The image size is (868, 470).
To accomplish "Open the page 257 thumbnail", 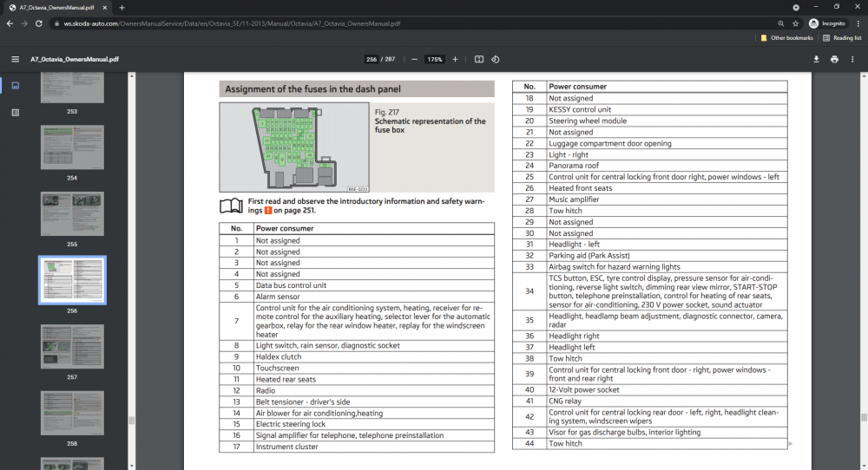I will 72,347.
